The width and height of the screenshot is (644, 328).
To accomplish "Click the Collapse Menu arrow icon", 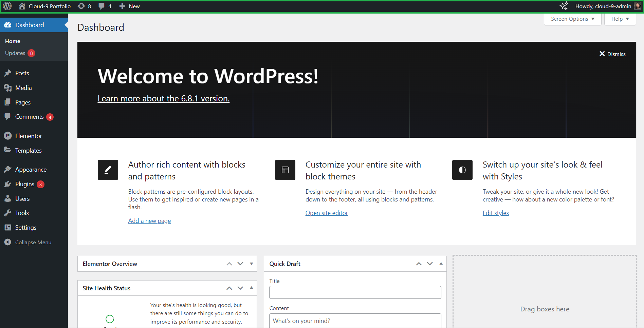I will pyautogui.click(x=8, y=242).
